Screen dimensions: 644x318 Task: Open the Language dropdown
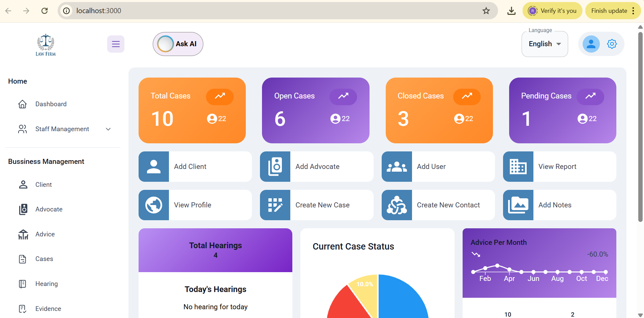point(545,44)
